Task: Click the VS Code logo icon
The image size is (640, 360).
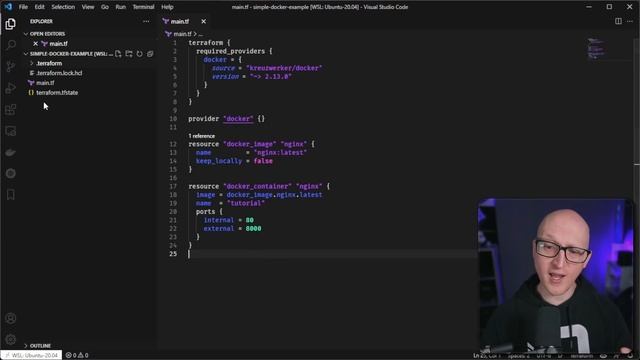Action: click(8, 7)
